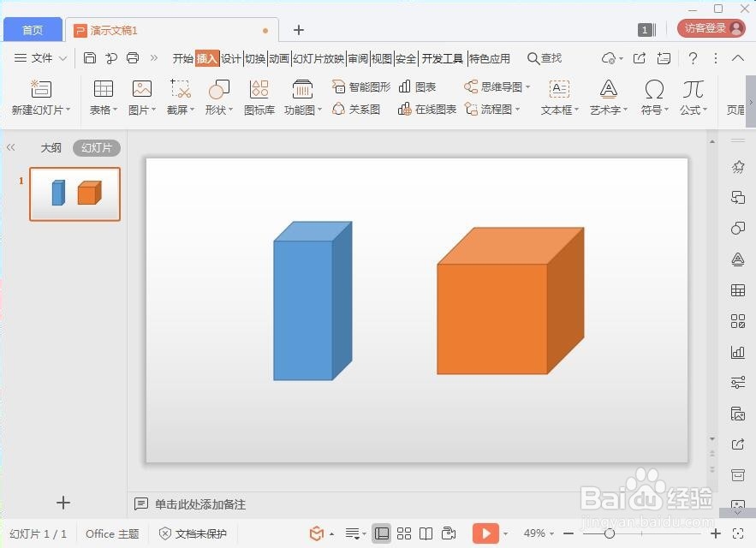Open the 图标库 icon library
The image size is (756, 548).
click(259, 89)
